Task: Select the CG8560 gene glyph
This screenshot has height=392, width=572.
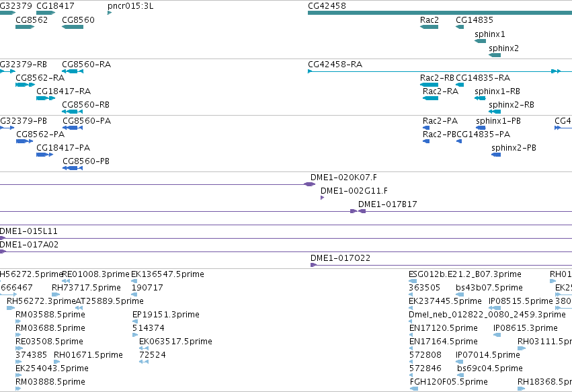Action: click(x=73, y=27)
